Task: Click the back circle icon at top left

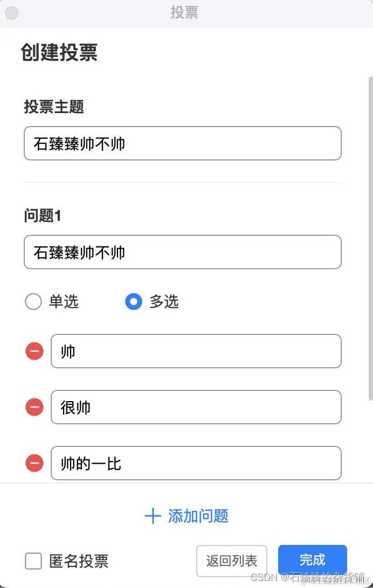Action: pyautogui.click(x=11, y=13)
